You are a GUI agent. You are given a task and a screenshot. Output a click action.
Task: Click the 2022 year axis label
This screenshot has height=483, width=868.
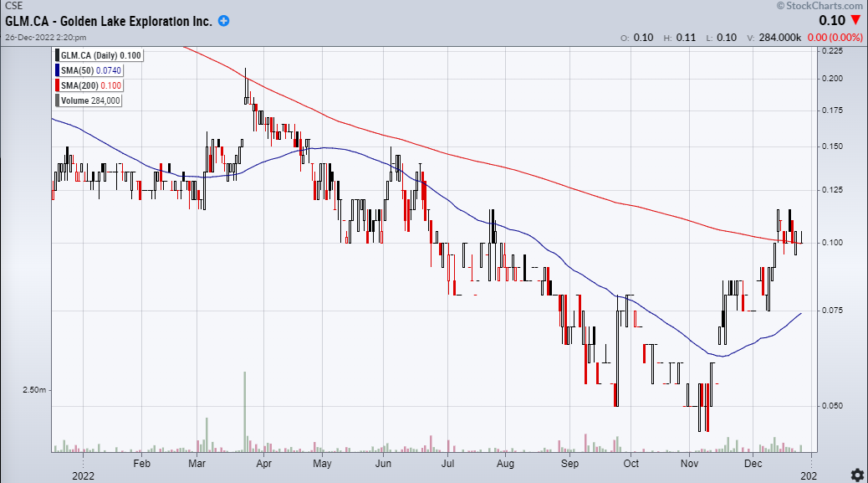[84, 475]
